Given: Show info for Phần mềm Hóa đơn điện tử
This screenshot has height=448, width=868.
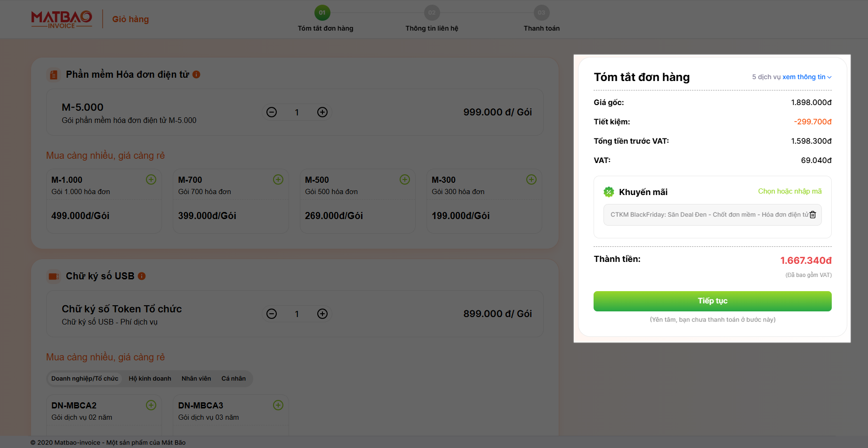Looking at the screenshot, I should tap(197, 74).
